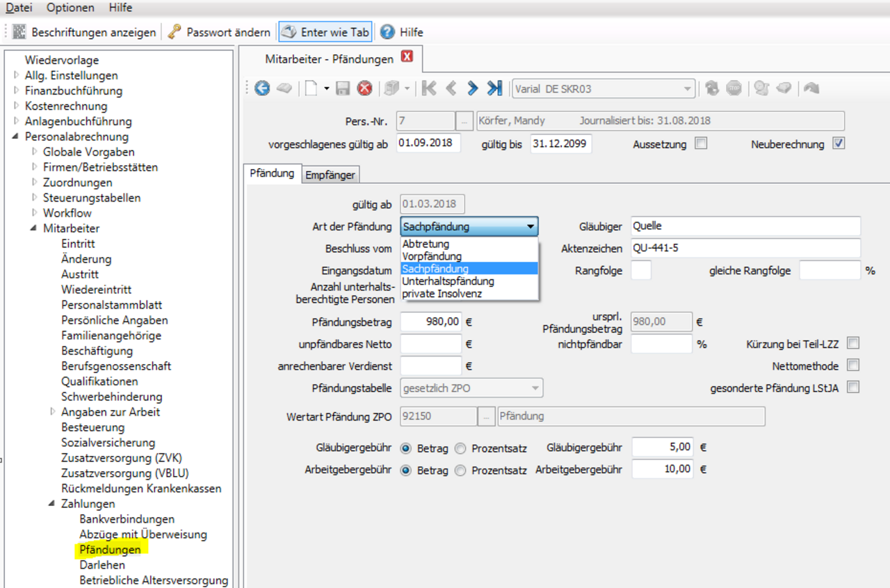
Task: Click the Gläubiger input field
Action: coord(745,226)
